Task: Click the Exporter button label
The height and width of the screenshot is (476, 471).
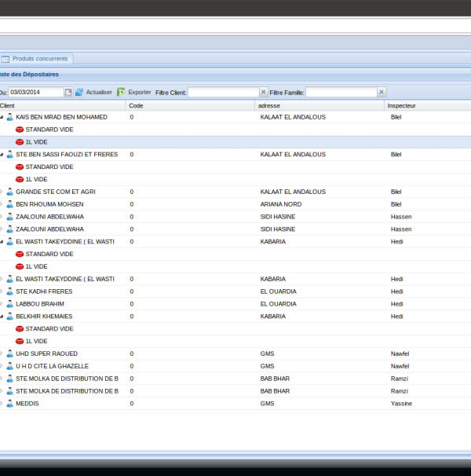Action: pos(140,92)
